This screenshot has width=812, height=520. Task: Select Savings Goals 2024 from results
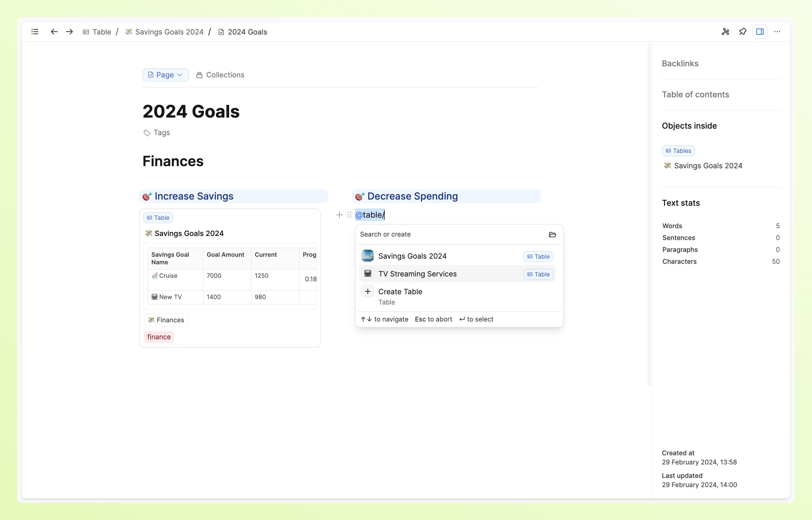coord(412,256)
